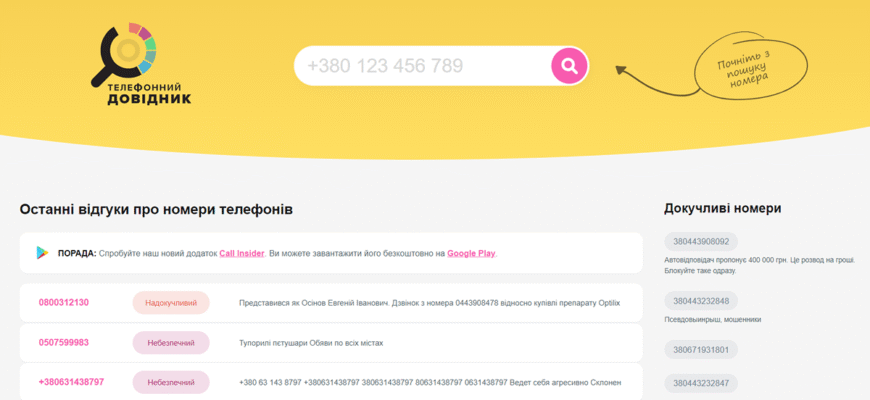Select annoying number 380443908092
This screenshot has height=400, width=870.
pyautogui.click(x=701, y=241)
